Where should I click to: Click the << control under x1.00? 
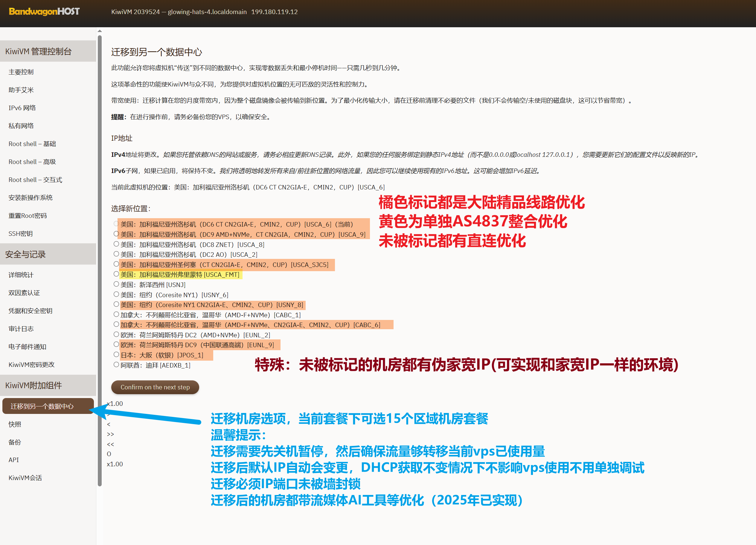(x=110, y=444)
